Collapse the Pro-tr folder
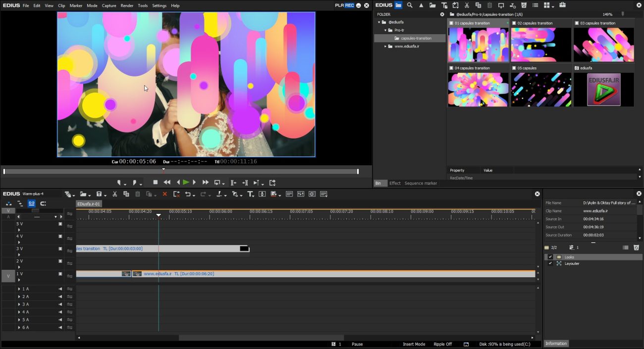This screenshot has width=644, height=349. tap(385, 30)
